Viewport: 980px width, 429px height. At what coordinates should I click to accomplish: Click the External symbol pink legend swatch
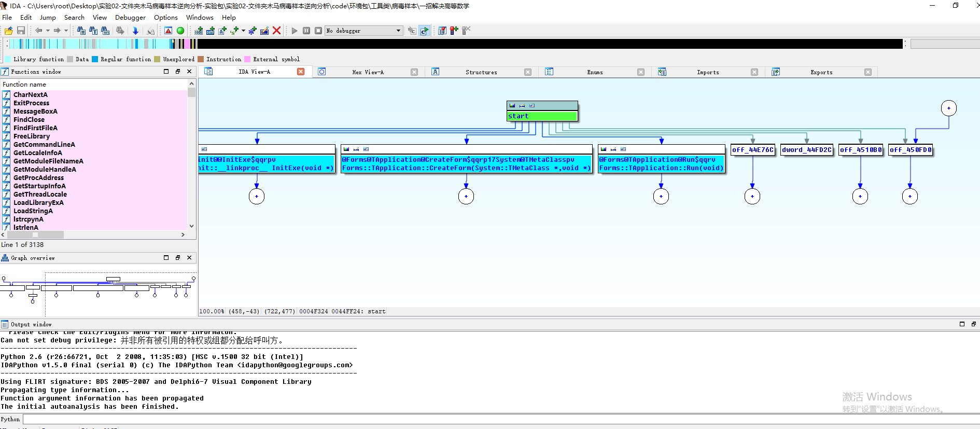point(247,59)
